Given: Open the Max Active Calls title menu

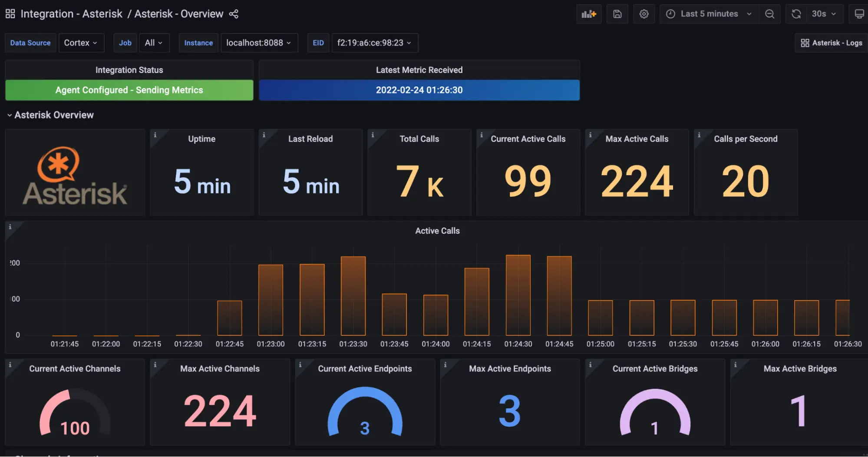Looking at the screenshot, I should coord(637,139).
